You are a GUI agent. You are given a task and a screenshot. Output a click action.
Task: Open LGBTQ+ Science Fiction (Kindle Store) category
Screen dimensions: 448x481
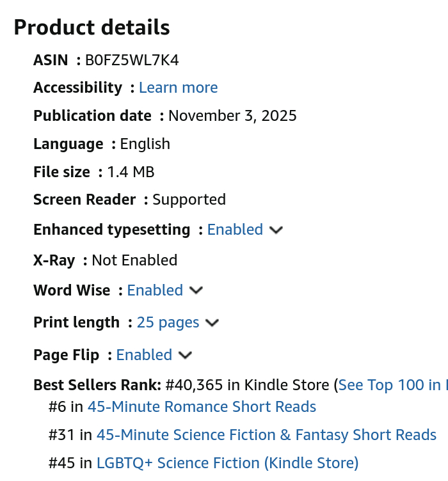(x=227, y=463)
